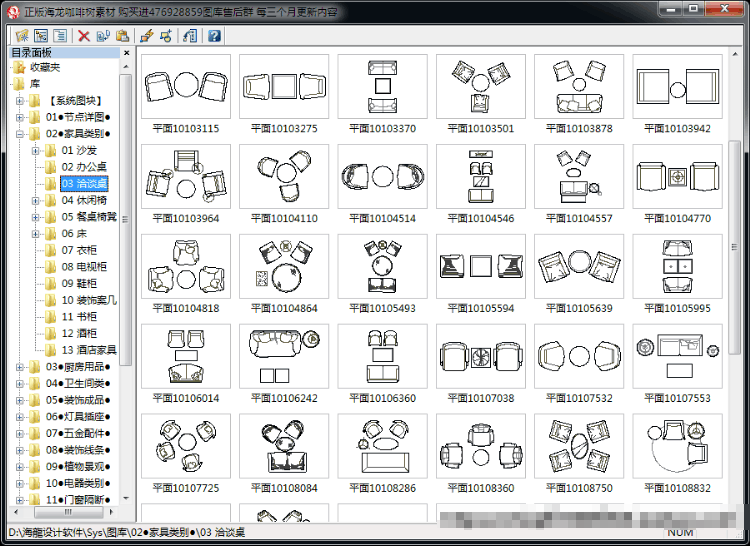Image resolution: width=750 pixels, height=546 pixels.
Task: Click the paste clipboard toolbar icon
Action: [x=122, y=36]
